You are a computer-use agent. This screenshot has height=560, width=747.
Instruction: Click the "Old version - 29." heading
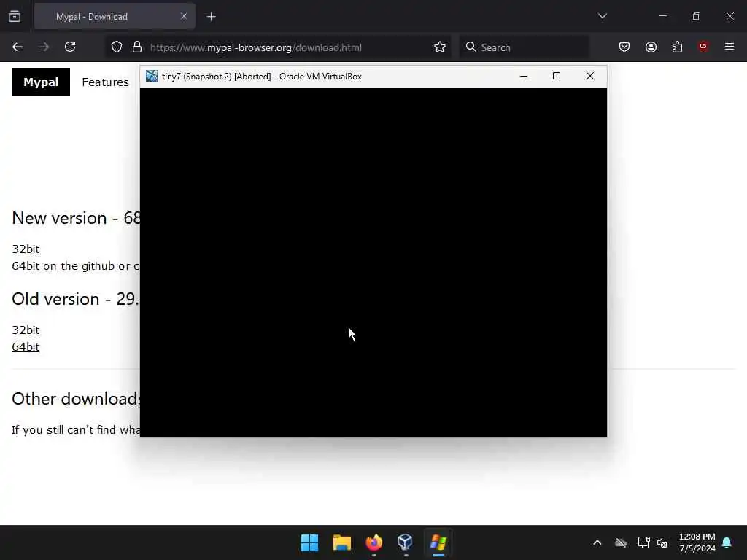[76, 299]
